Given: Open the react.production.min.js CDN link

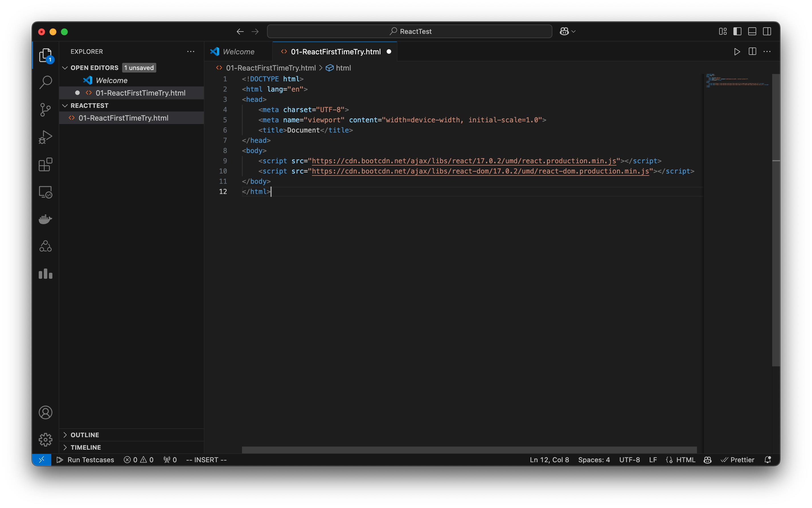Looking at the screenshot, I should (464, 161).
